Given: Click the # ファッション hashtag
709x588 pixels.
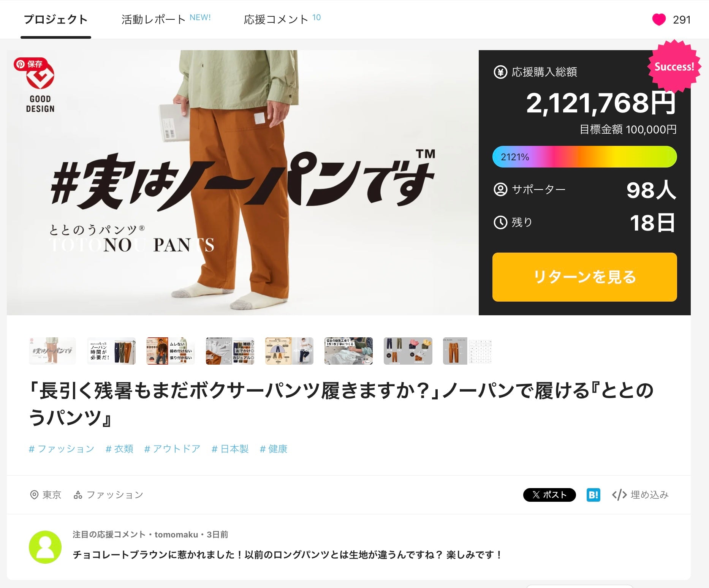Looking at the screenshot, I should [62, 449].
